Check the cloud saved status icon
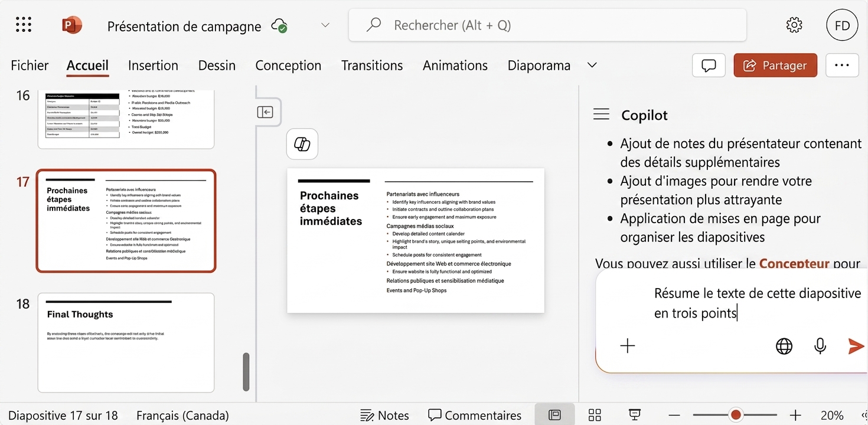The height and width of the screenshot is (425, 868). tap(279, 25)
